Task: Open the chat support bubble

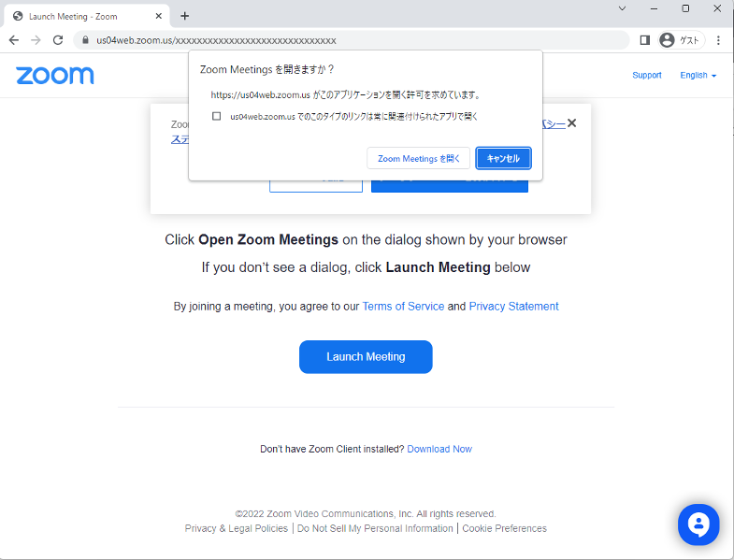Action: (x=698, y=524)
